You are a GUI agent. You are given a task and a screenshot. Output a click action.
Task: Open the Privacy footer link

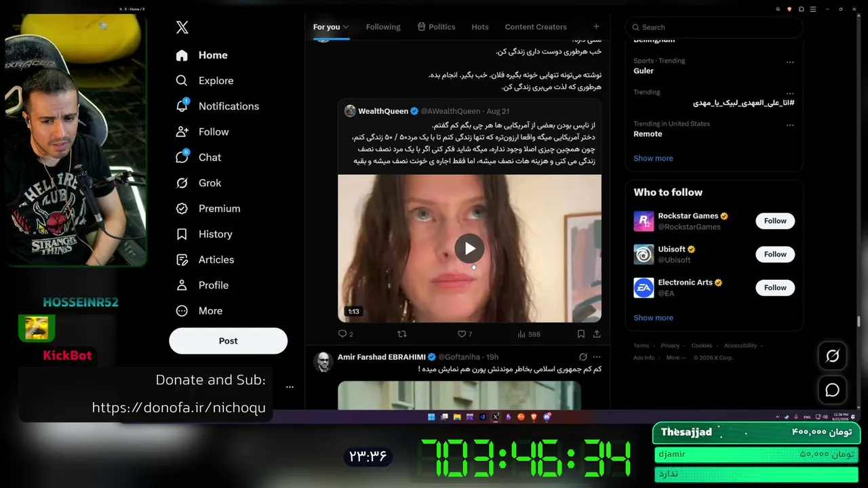pos(670,346)
